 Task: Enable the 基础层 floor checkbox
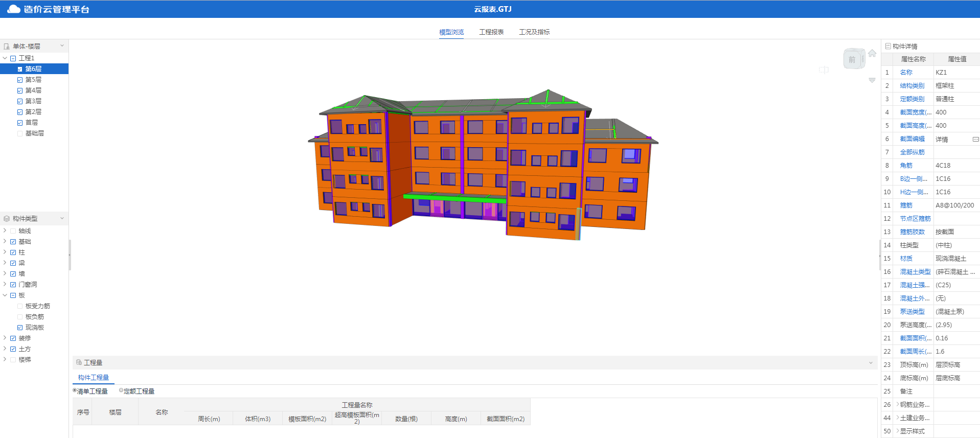[20, 133]
